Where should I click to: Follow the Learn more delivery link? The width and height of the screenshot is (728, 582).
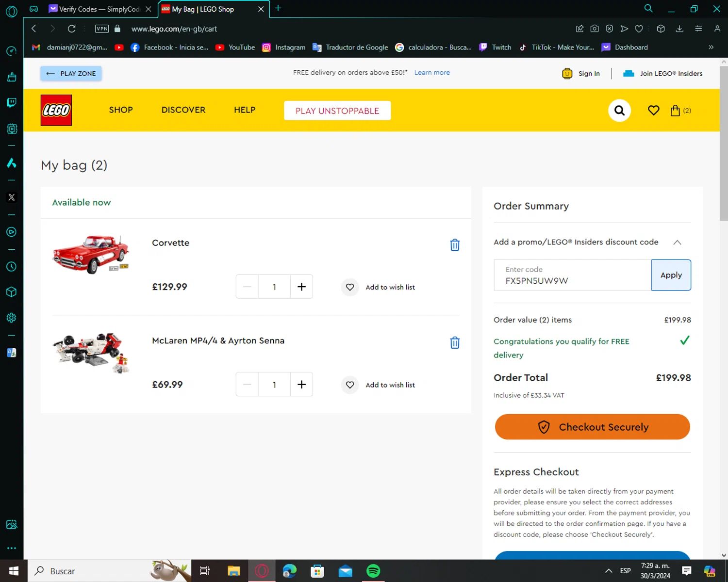432,72
